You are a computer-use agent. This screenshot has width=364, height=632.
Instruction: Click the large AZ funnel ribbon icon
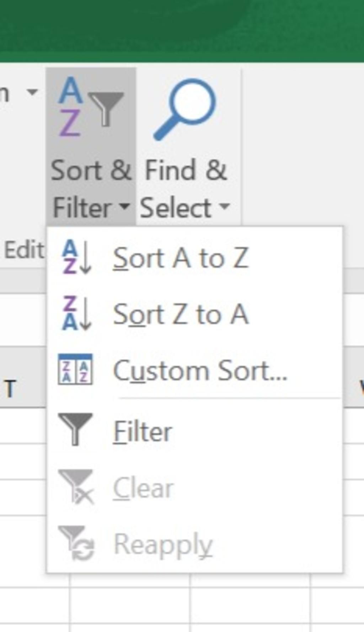click(91, 107)
